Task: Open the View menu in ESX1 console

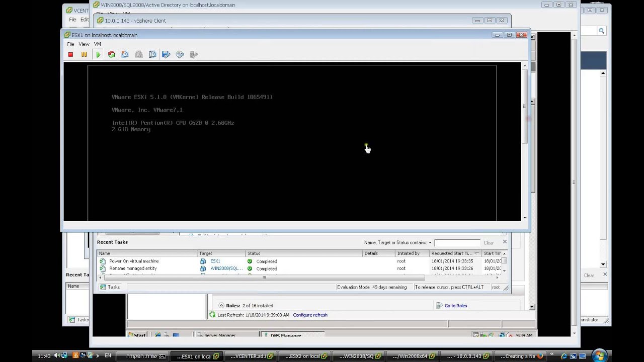Action: (x=84, y=44)
